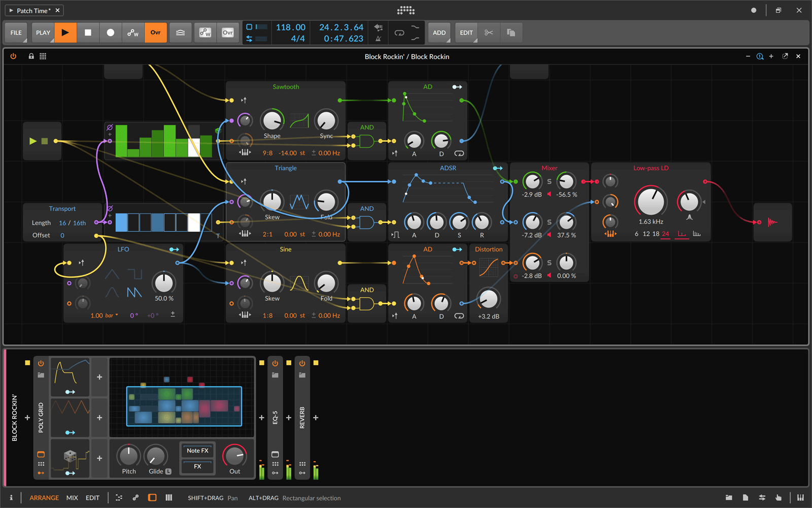Toggle Overdub recording mode in the transport
The width and height of the screenshot is (812, 508).
[x=156, y=33]
